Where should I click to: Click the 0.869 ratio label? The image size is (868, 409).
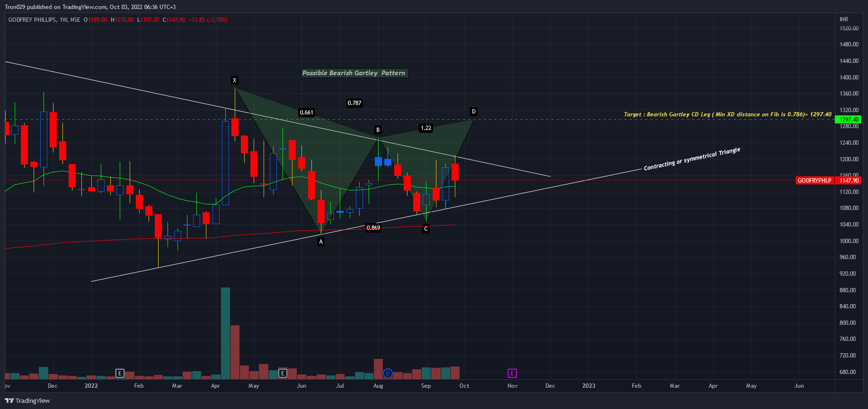[x=373, y=228]
